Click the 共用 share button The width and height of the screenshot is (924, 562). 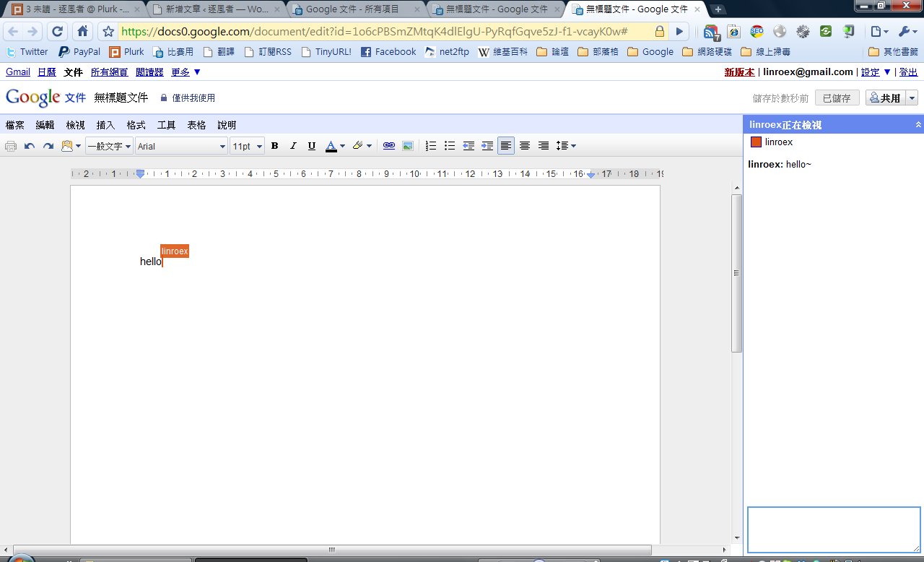point(886,98)
